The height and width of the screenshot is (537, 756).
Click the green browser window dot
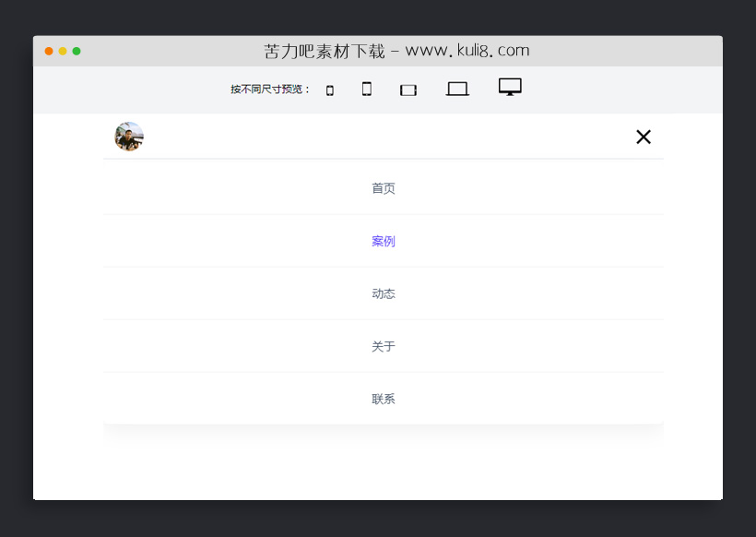coord(77,51)
